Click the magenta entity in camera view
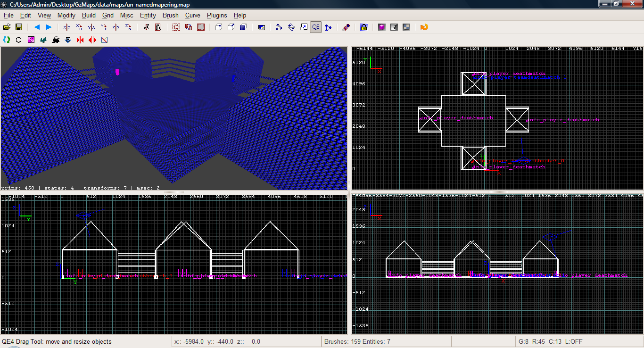 pos(118,72)
